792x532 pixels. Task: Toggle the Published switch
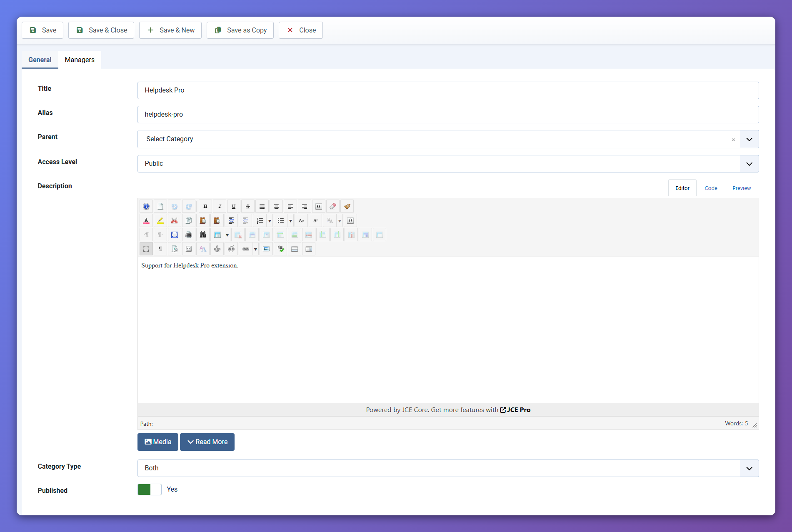(150, 490)
